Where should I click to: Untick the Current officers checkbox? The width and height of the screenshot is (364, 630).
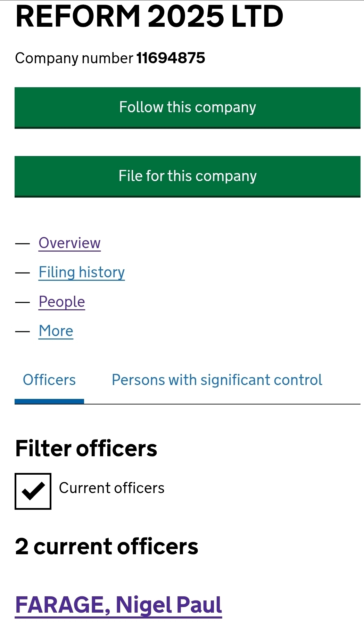[33, 491]
